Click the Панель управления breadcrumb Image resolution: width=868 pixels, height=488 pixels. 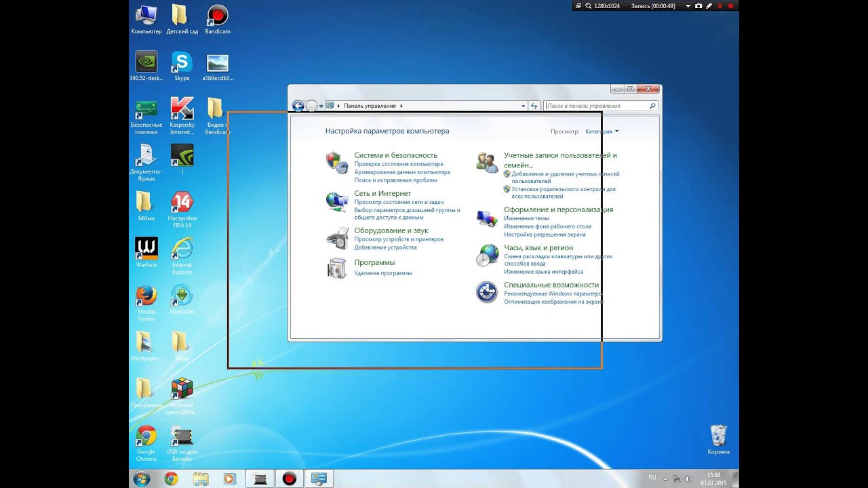pyautogui.click(x=370, y=106)
